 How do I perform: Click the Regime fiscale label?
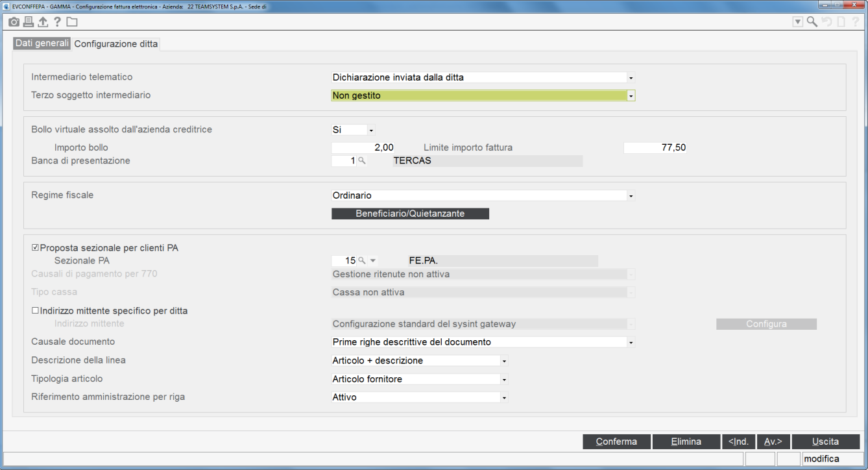click(62, 195)
